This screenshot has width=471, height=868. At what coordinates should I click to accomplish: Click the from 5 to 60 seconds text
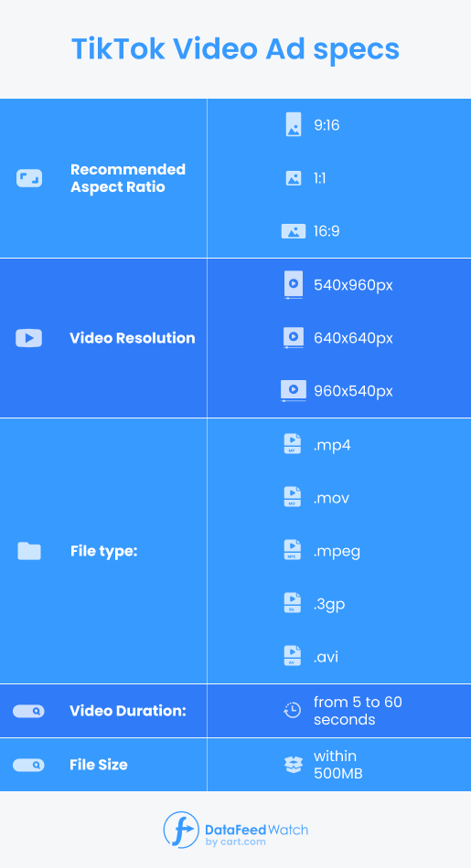358,711
